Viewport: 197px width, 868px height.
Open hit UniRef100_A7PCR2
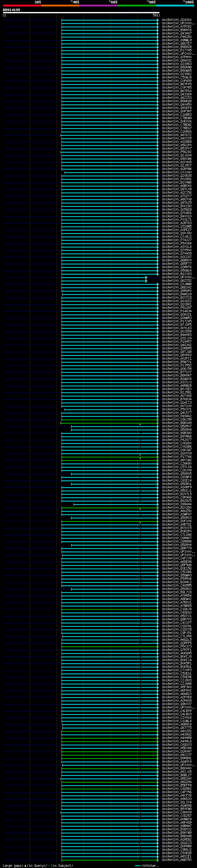coord(177,26)
